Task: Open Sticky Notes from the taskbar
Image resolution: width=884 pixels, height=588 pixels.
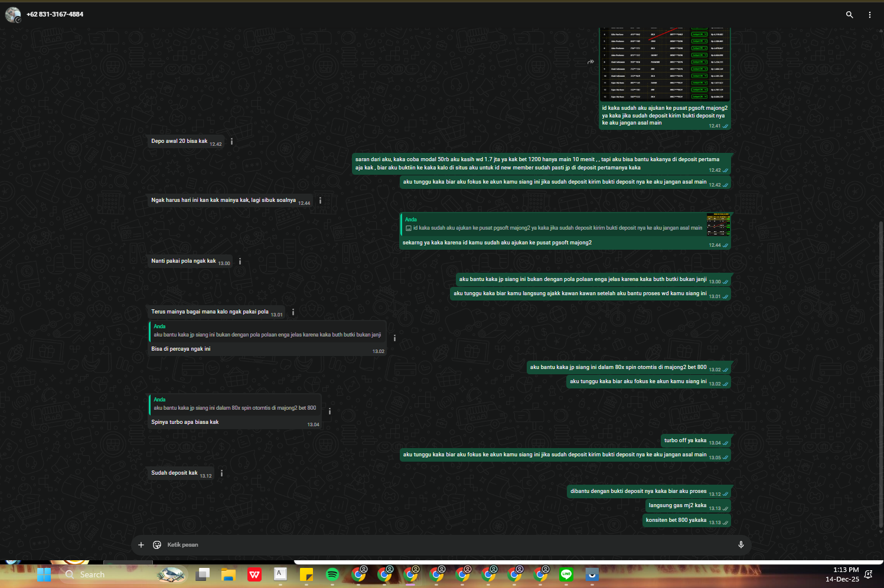Action: (306, 574)
